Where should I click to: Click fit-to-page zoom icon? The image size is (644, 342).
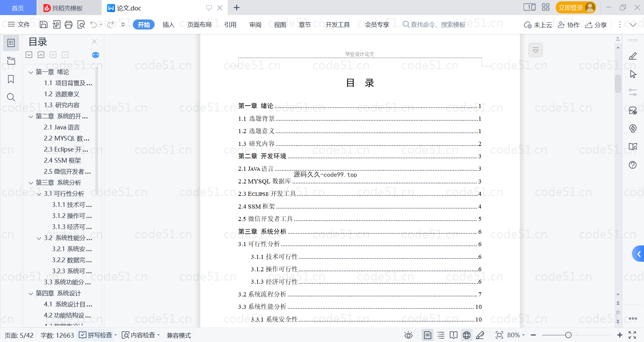[x=499, y=335]
